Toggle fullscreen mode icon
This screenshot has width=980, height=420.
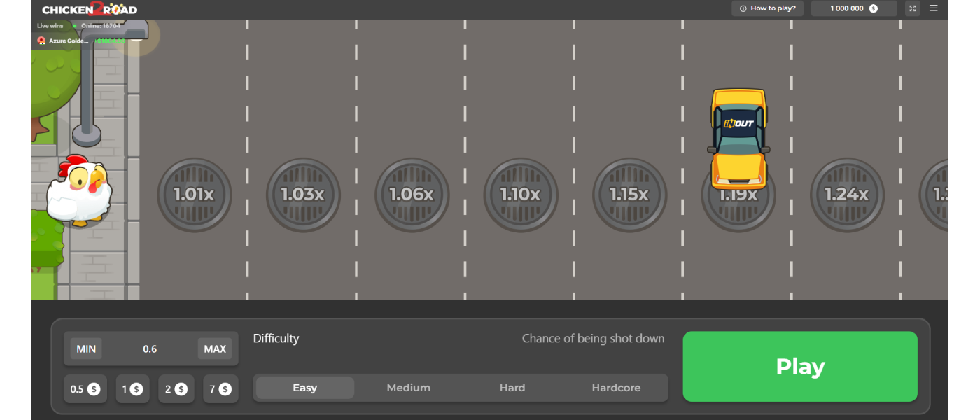pyautogui.click(x=912, y=8)
